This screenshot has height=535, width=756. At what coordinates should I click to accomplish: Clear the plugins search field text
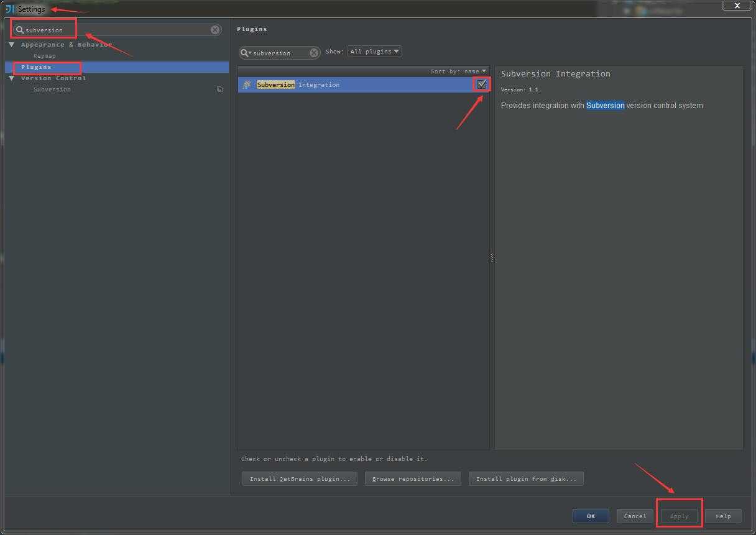[314, 53]
